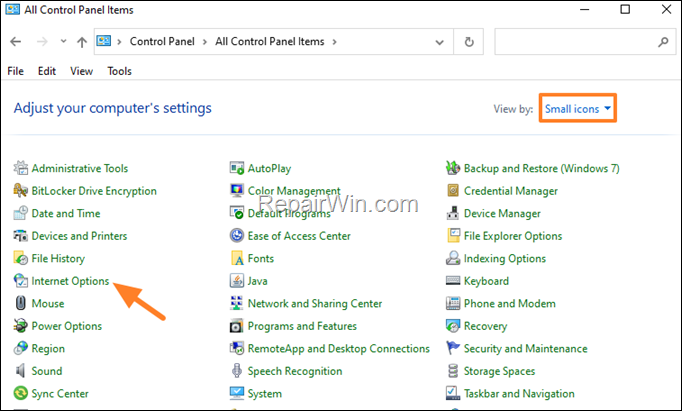
Task: Click the Credential Manager icon
Action: [x=453, y=190]
